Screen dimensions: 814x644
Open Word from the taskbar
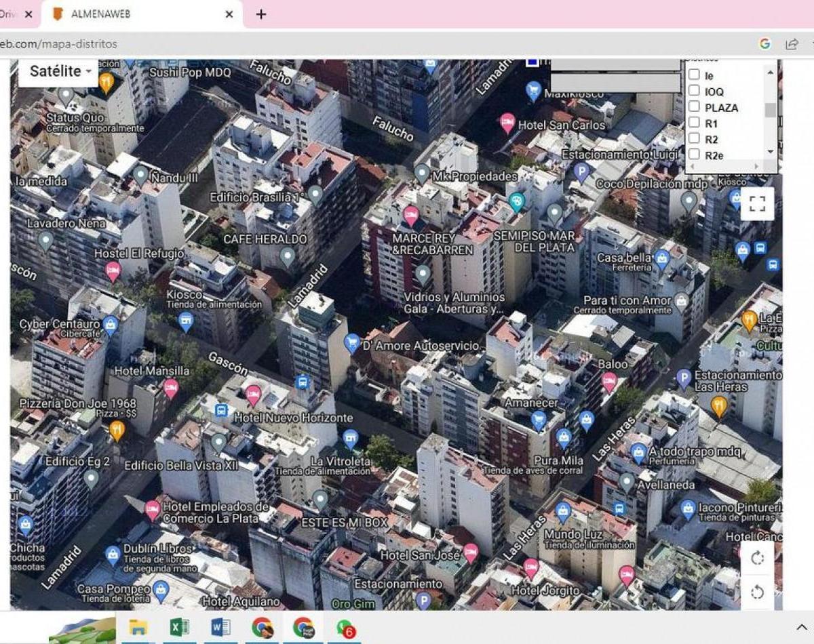coord(220,628)
